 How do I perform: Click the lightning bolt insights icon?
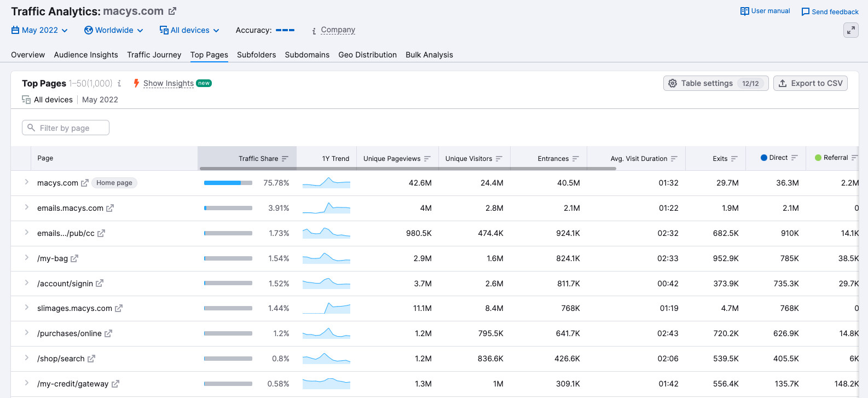(x=136, y=83)
